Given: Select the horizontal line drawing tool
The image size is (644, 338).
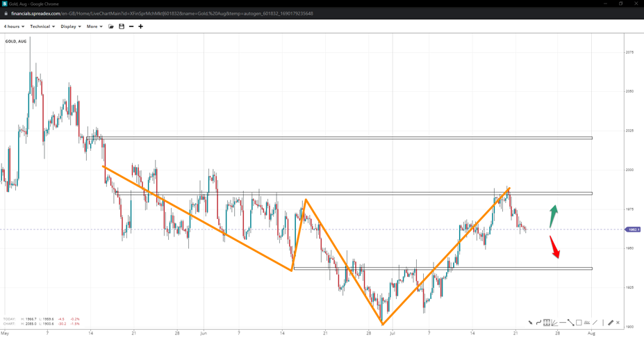Looking at the screenshot, I should 563,323.
